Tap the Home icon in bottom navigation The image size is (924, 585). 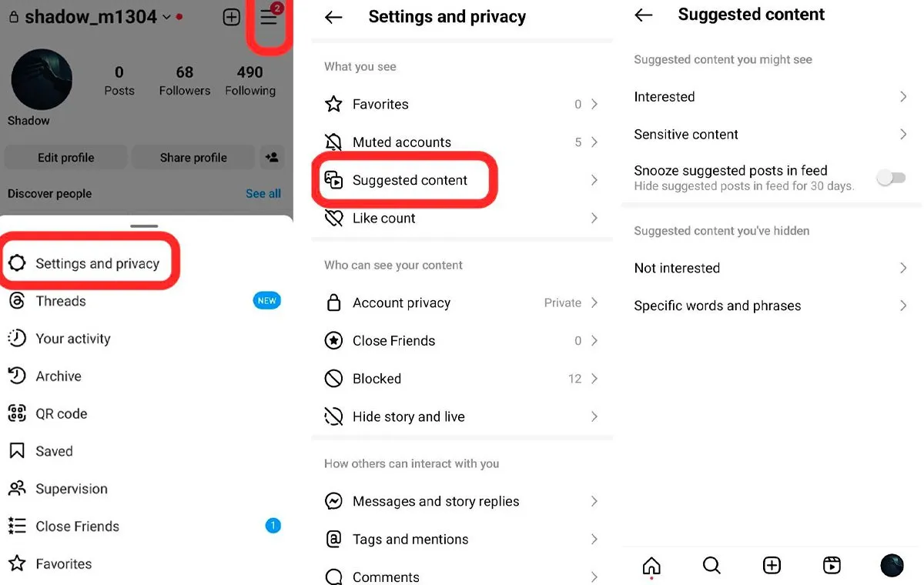(651, 567)
